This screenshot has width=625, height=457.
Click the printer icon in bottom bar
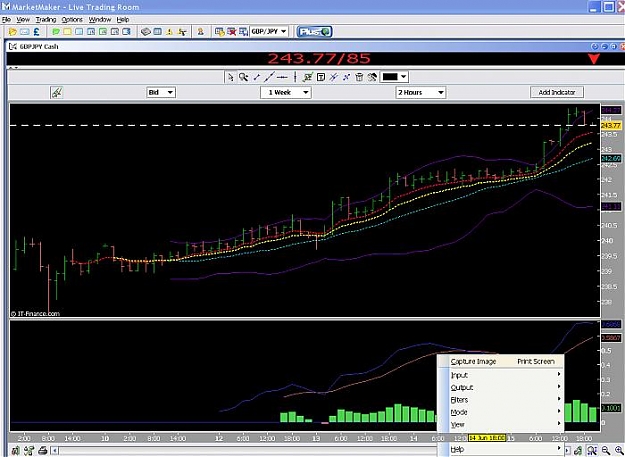click(x=43, y=451)
